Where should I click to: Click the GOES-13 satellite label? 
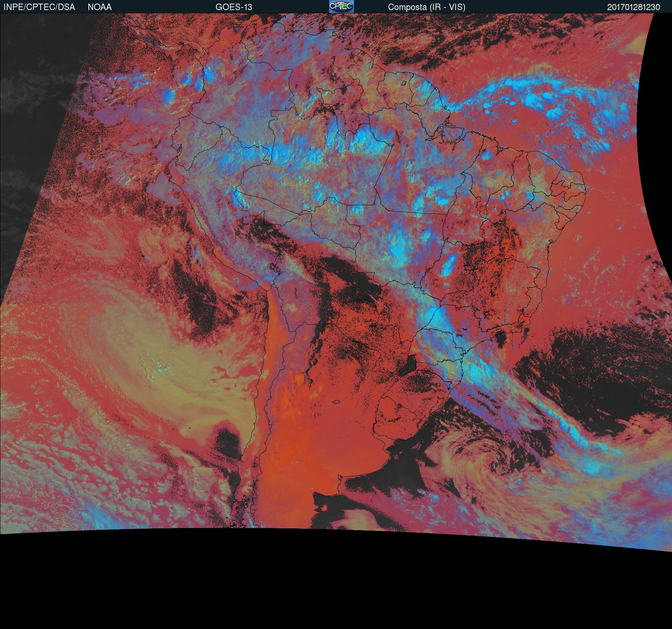point(234,7)
